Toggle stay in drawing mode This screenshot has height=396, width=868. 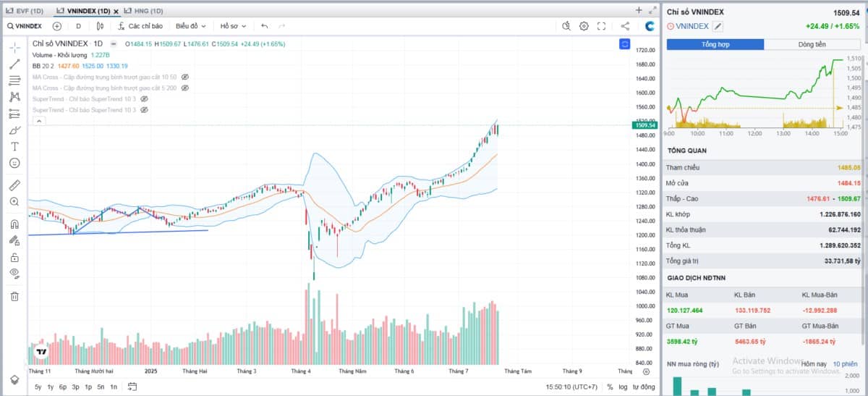pos(14,240)
